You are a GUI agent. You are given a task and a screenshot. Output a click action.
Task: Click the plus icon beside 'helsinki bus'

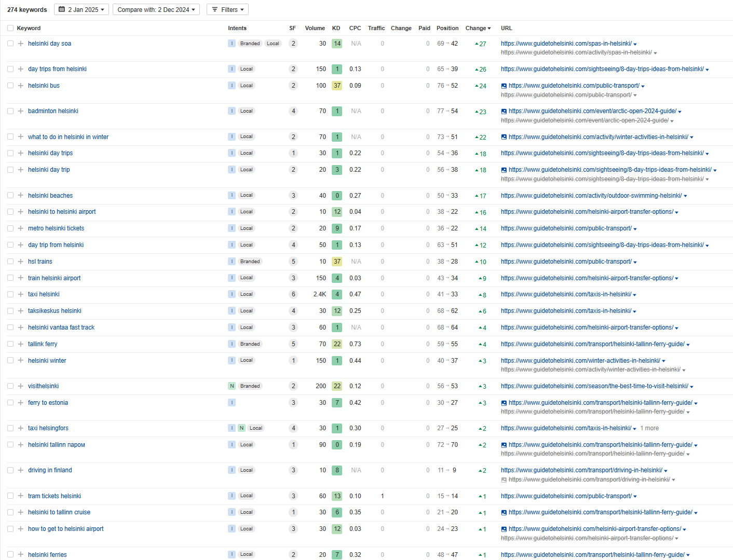[21, 86]
